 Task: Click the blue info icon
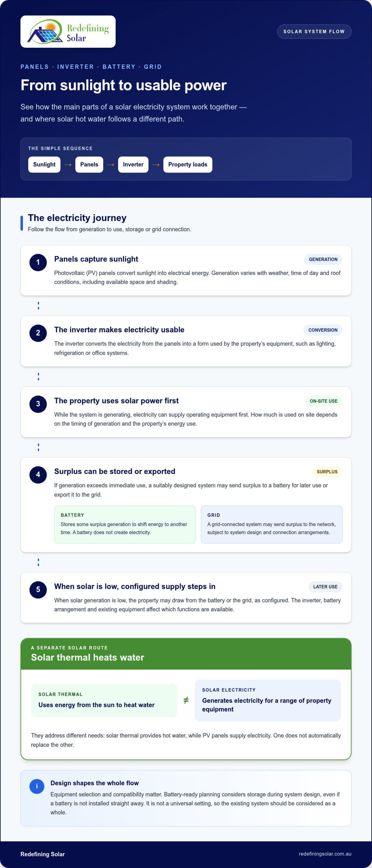pyautogui.click(x=37, y=786)
